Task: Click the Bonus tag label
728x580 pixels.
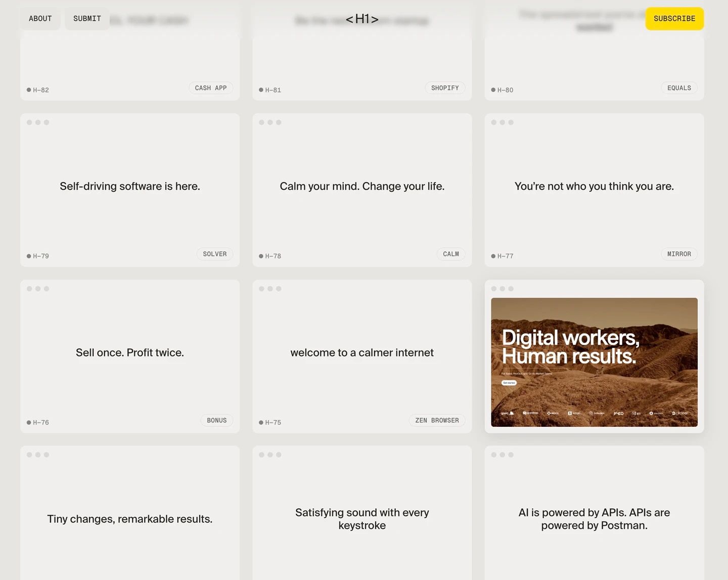Action: (x=217, y=421)
